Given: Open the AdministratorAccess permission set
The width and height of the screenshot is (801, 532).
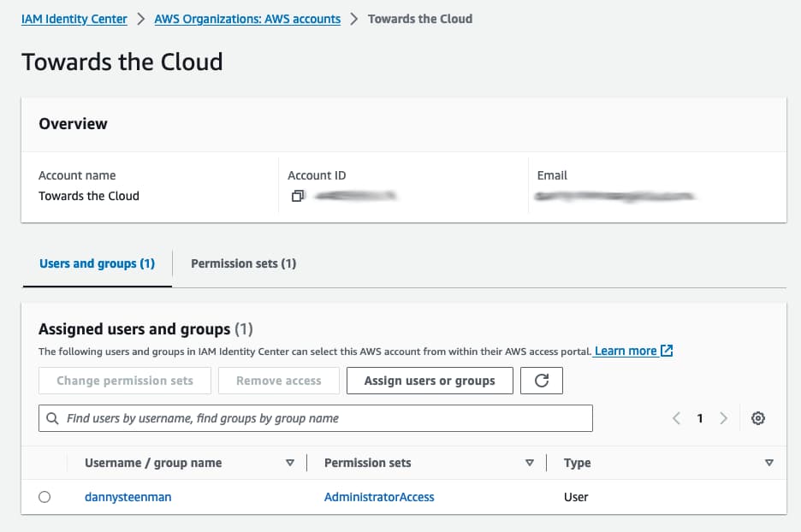Looking at the screenshot, I should coord(379,496).
